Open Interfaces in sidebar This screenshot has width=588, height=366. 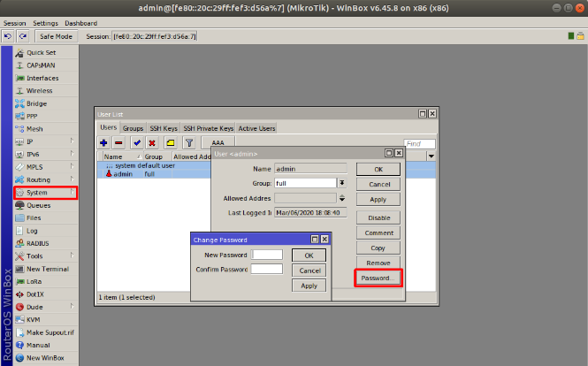[46, 78]
